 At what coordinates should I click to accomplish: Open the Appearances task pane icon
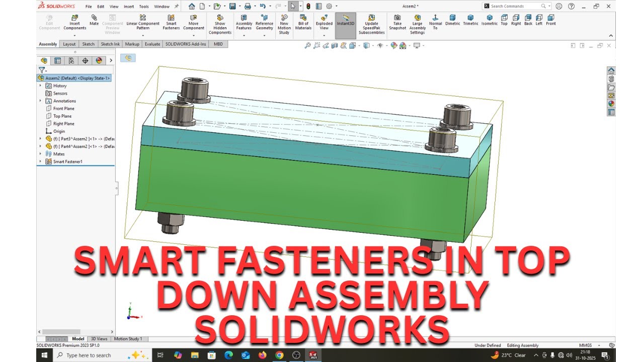(611, 104)
